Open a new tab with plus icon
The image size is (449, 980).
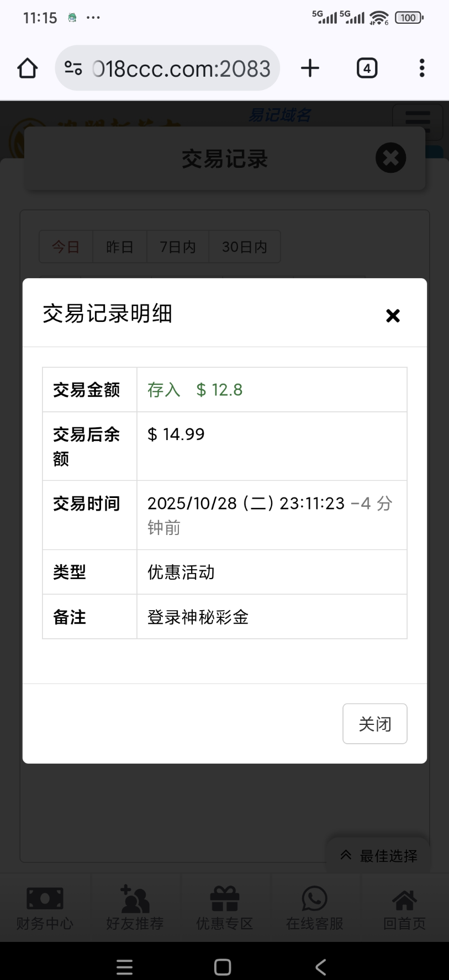coord(310,68)
